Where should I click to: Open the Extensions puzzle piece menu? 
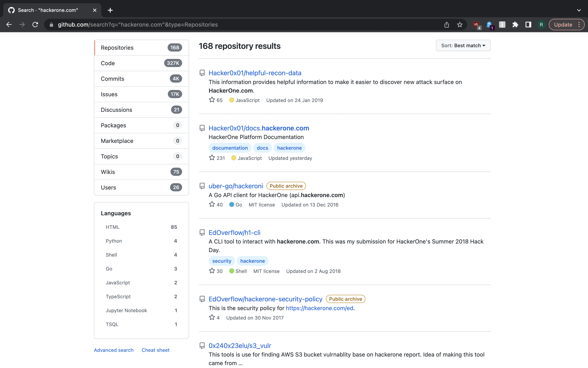[515, 25]
